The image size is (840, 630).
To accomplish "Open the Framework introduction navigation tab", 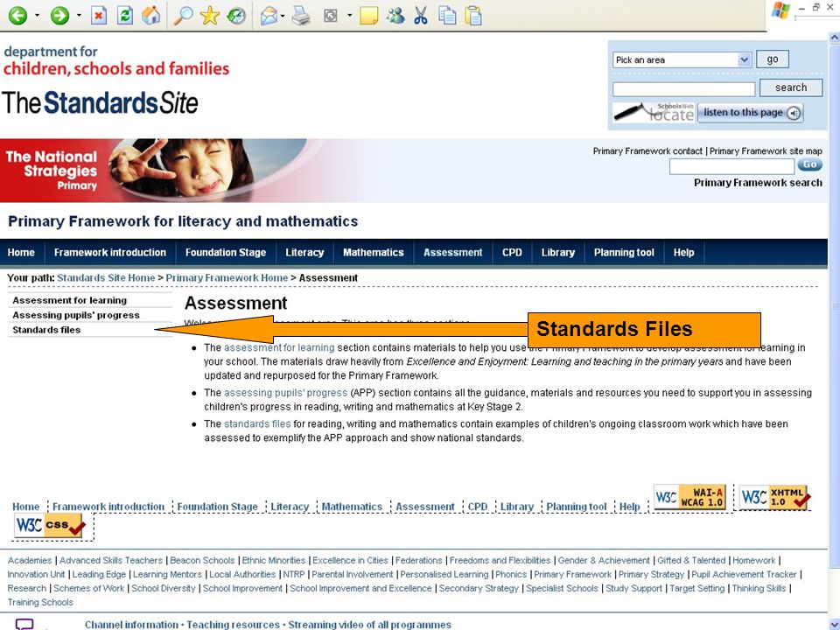I will point(110,252).
